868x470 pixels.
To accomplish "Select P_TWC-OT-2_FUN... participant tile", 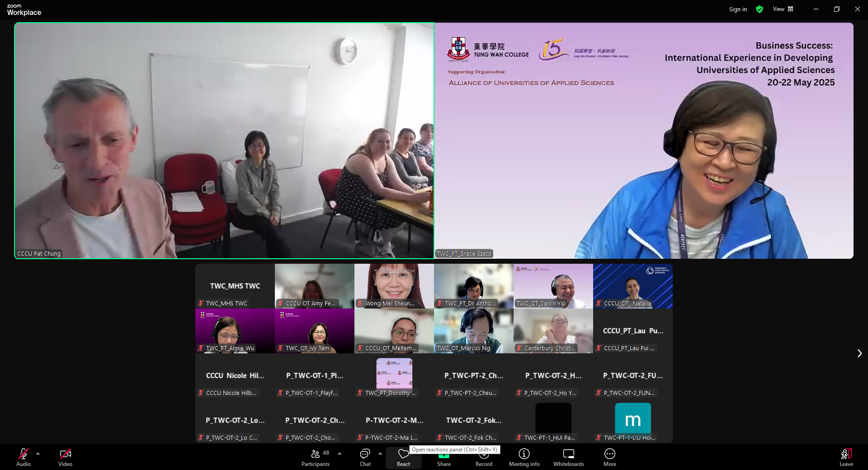I will pos(633,375).
